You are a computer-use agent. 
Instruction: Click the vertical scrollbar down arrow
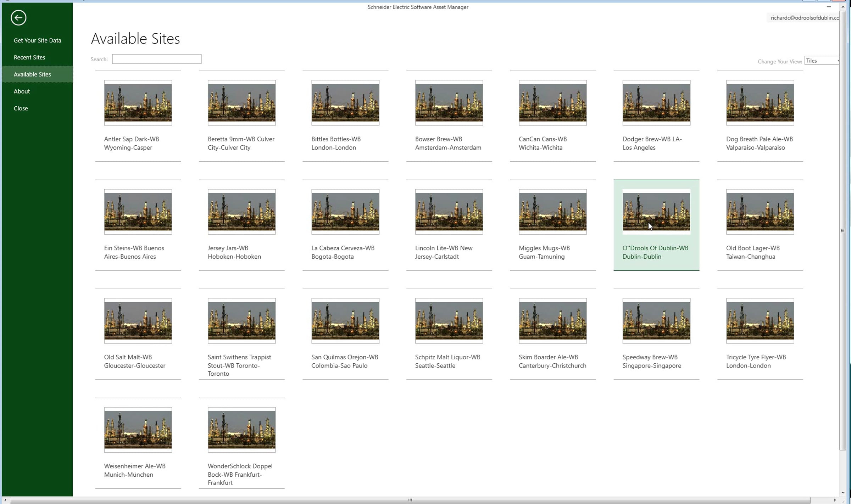842,493
